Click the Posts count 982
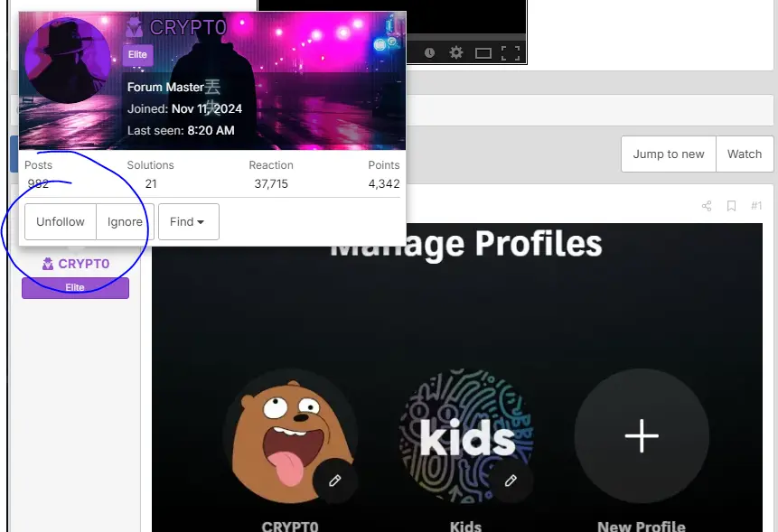 tap(38, 184)
